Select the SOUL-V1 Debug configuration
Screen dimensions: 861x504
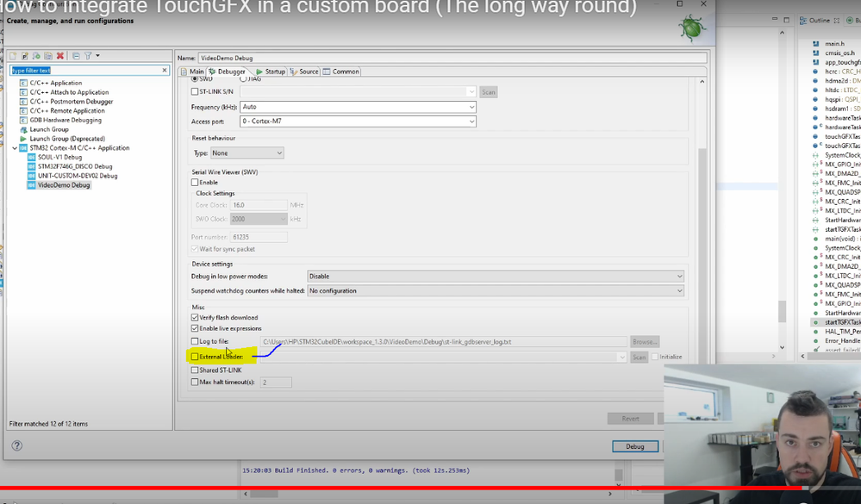click(59, 157)
